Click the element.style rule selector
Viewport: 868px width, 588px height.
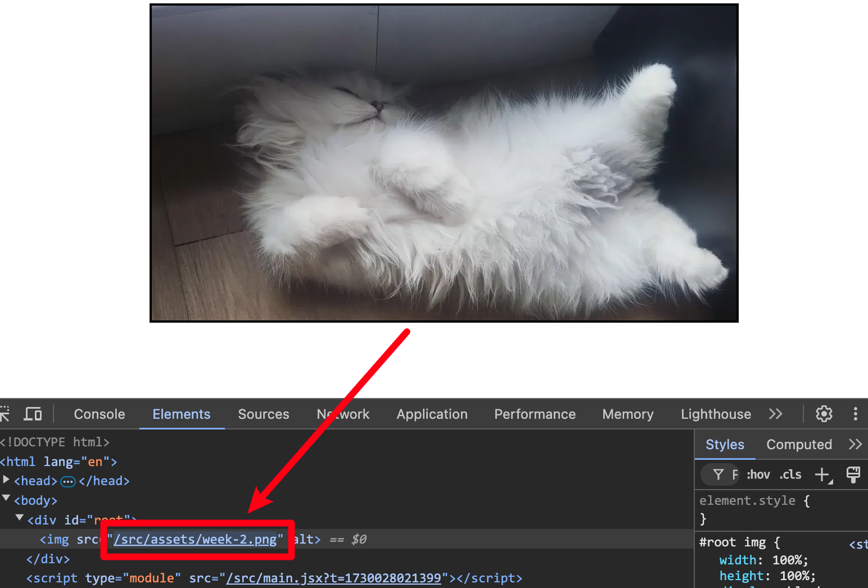coord(747,501)
